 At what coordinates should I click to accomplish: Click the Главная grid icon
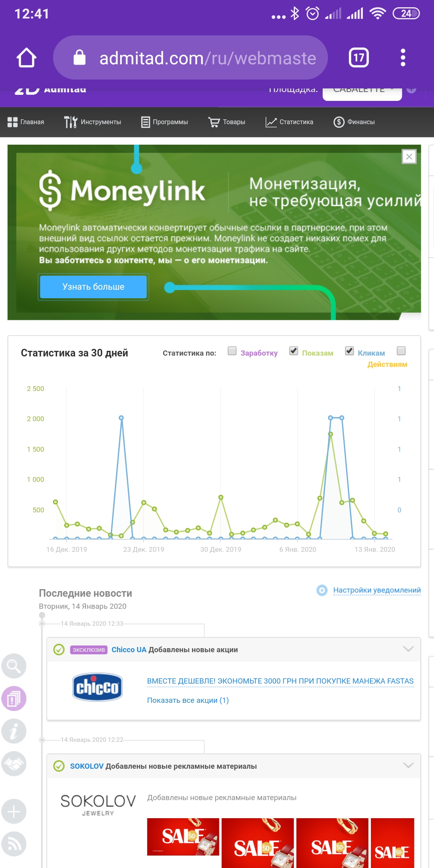click(x=12, y=122)
